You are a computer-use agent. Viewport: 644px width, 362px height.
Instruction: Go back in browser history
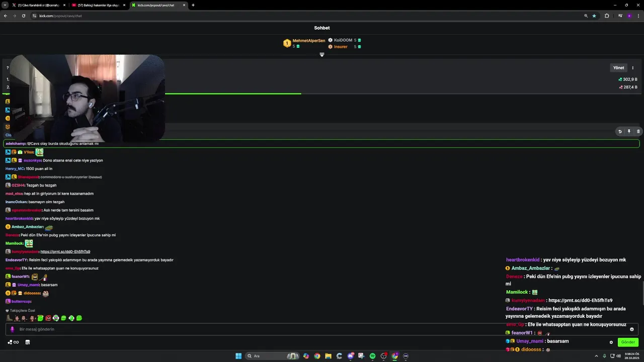(6, 16)
